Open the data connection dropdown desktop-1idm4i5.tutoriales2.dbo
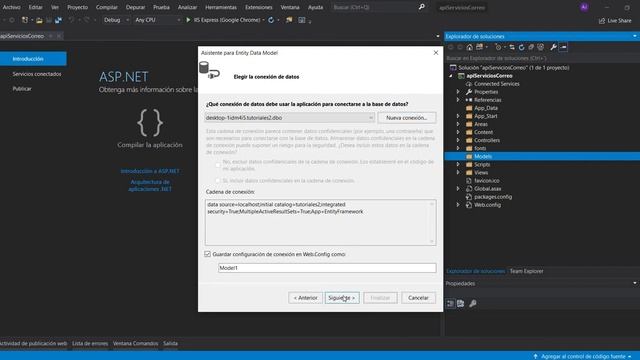The height and width of the screenshot is (360, 640). point(289,118)
